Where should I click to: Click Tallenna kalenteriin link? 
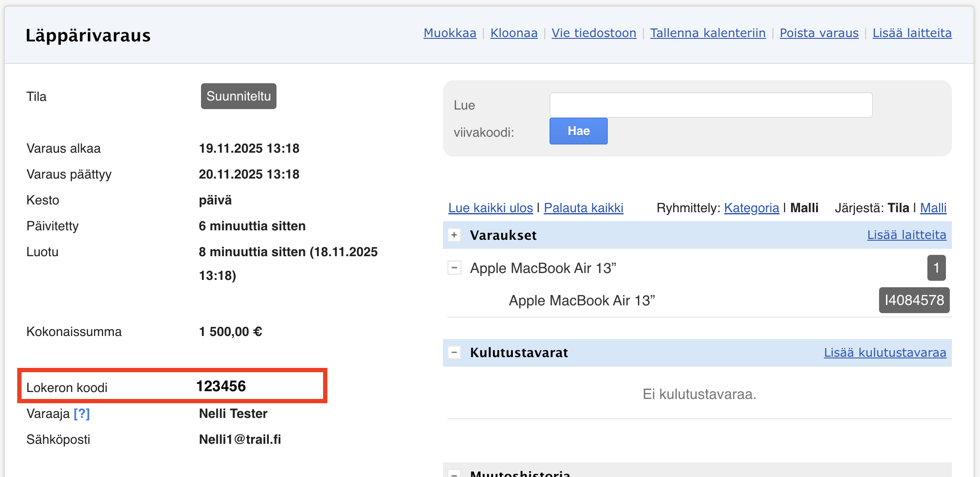pyautogui.click(x=708, y=33)
